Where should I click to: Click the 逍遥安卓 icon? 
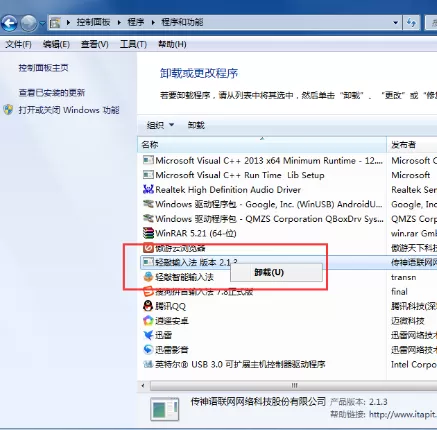[x=148, y=320]
